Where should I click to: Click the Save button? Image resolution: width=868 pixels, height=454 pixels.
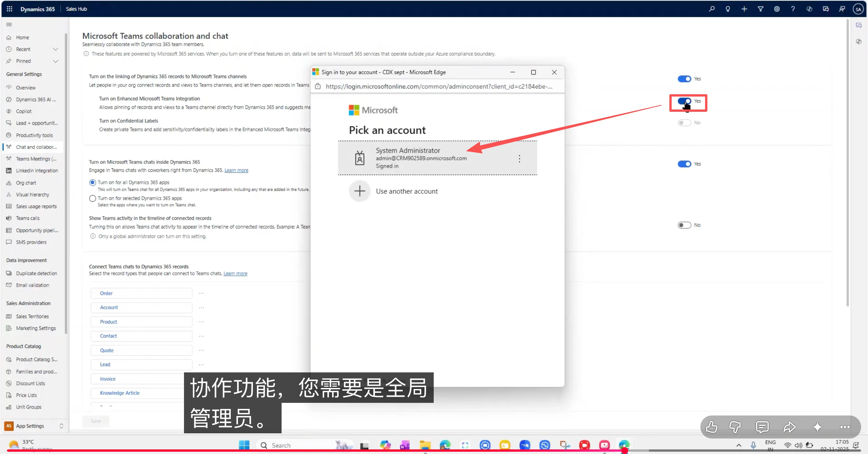(96, 421)
